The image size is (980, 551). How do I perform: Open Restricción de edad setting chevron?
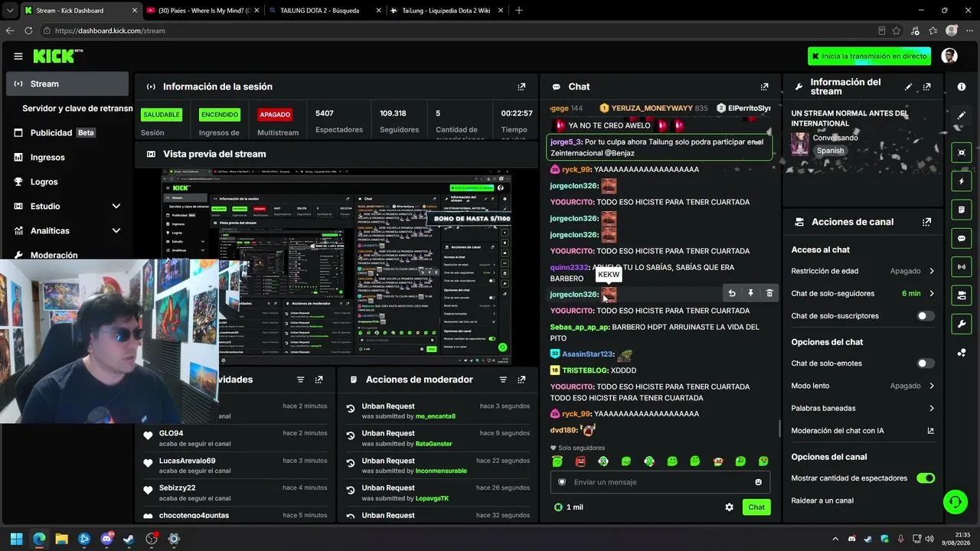click(x=932, y=271)
